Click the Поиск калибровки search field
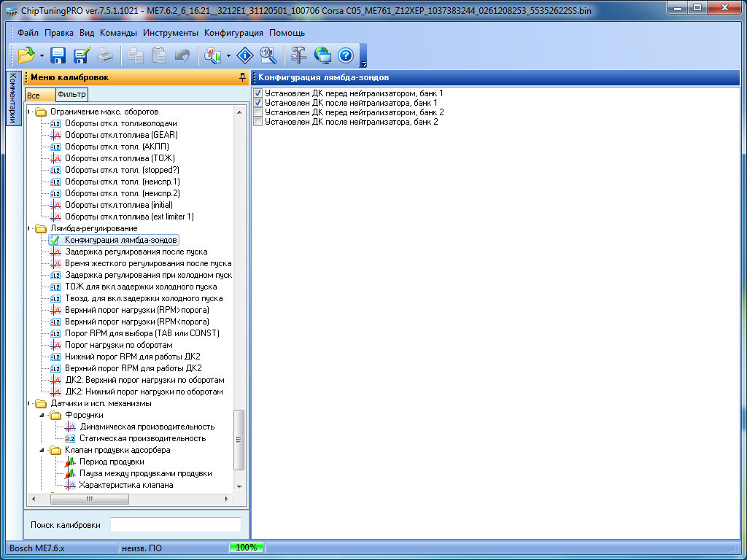 click(175, 525)
